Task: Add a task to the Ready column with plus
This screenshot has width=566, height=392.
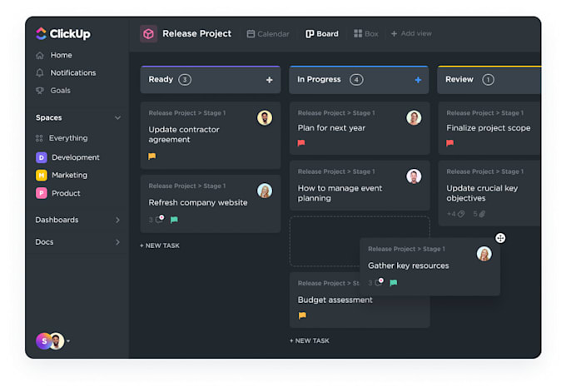Action: point(269,80)
